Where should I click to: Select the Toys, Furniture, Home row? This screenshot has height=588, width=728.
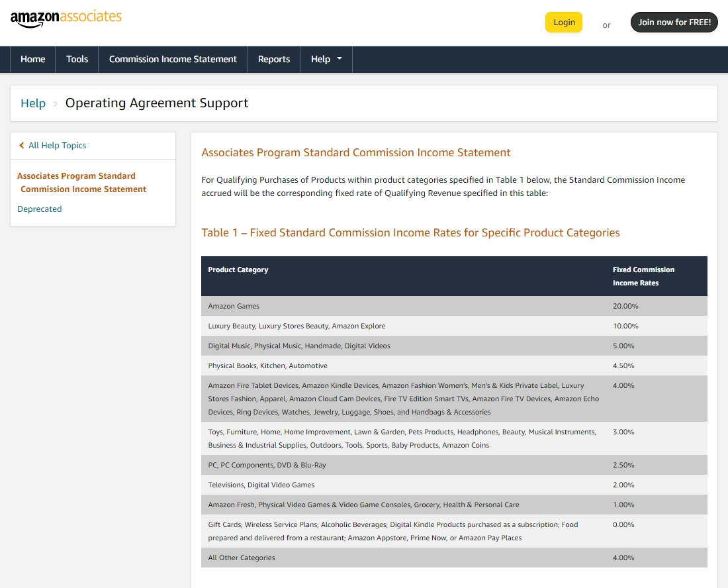point(454,438)
